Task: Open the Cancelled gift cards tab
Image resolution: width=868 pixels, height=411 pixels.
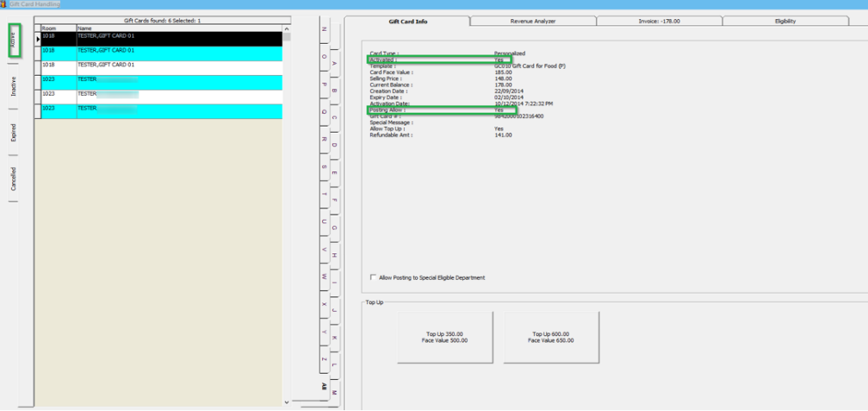Action: click(14, 178)
